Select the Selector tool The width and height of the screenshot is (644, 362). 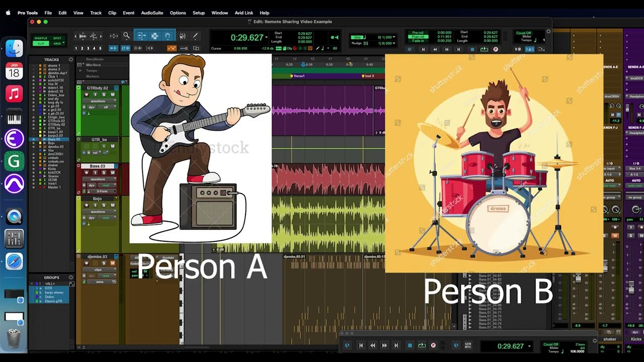154,36
